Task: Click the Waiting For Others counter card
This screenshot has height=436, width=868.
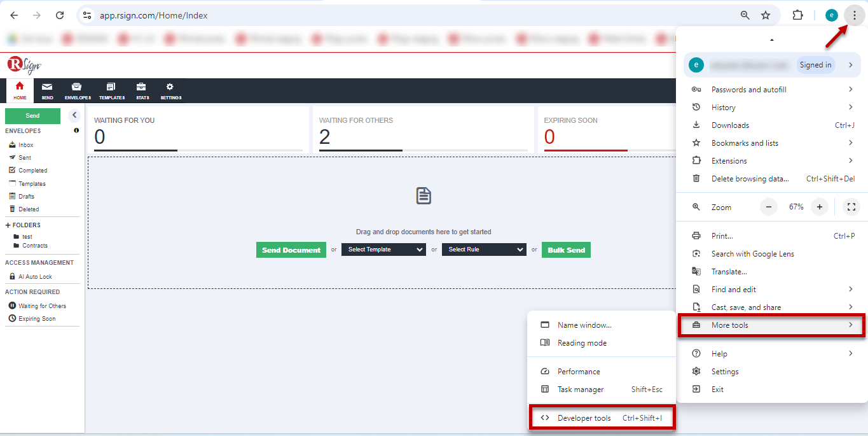Action: (x=424, y=130)
